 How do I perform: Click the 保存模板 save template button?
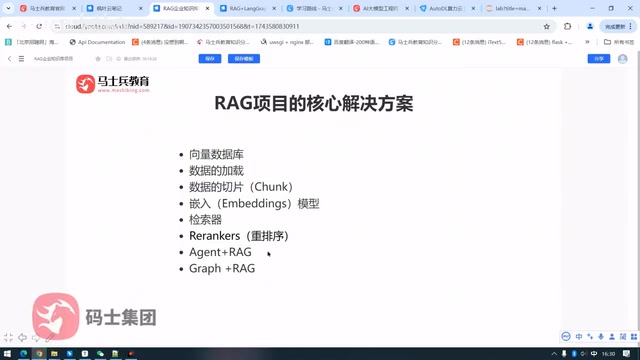pyautogui.click(x=244, y=59)
